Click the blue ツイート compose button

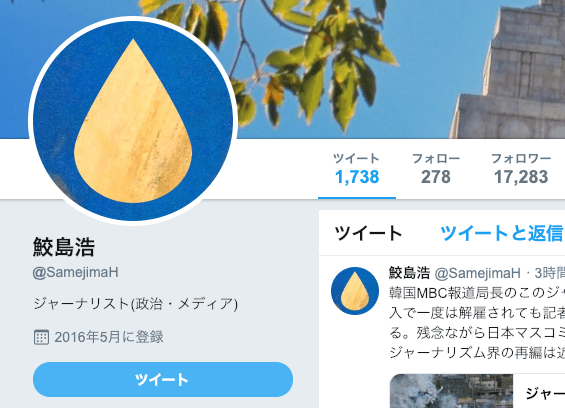tap(163, 380)
